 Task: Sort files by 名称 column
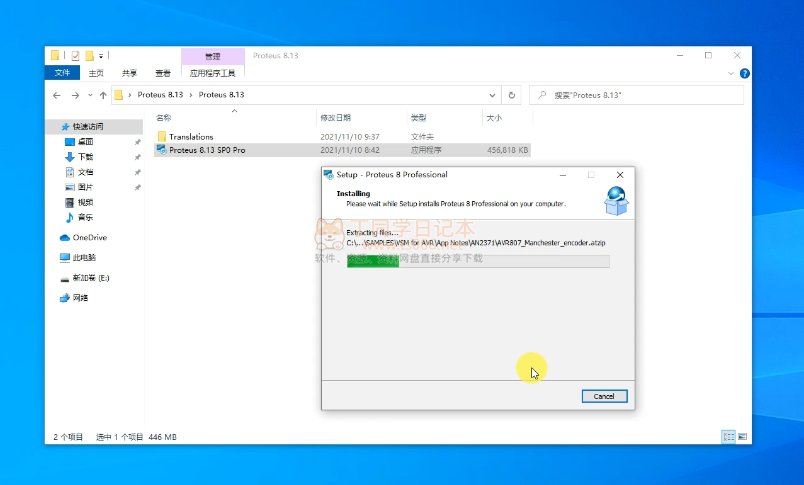click(164, 118)
